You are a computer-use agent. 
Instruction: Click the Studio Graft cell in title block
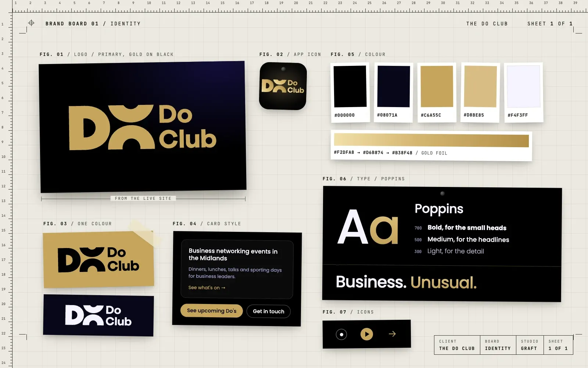click(x=530, y=345)
